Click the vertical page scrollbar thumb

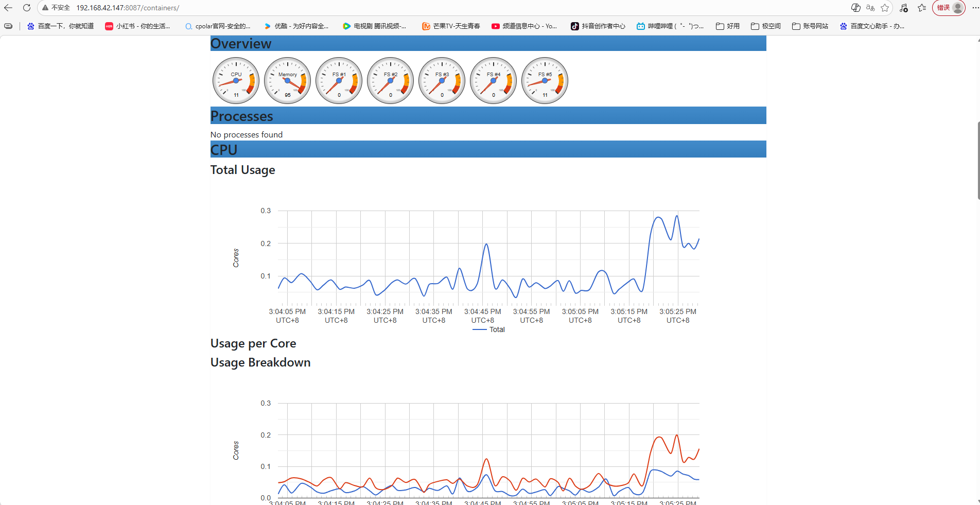pyautogui.click(x=978, y=161)
